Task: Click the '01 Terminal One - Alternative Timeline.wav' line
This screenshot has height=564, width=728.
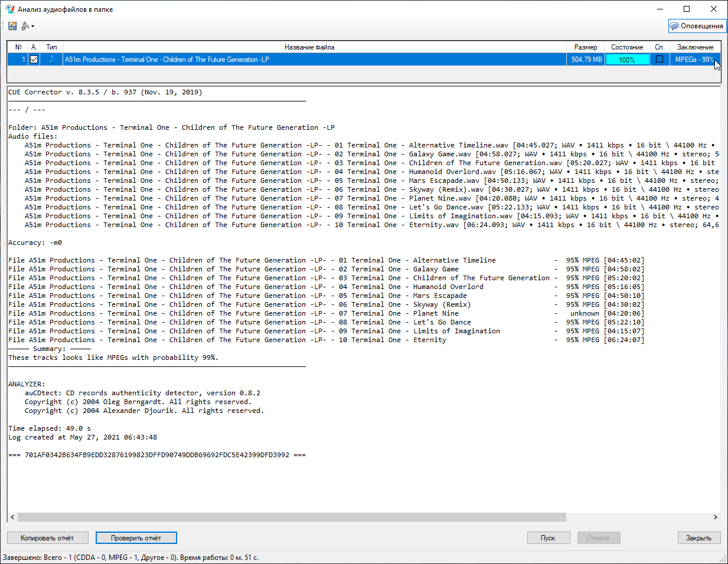Action: click(x=370, y=145)
